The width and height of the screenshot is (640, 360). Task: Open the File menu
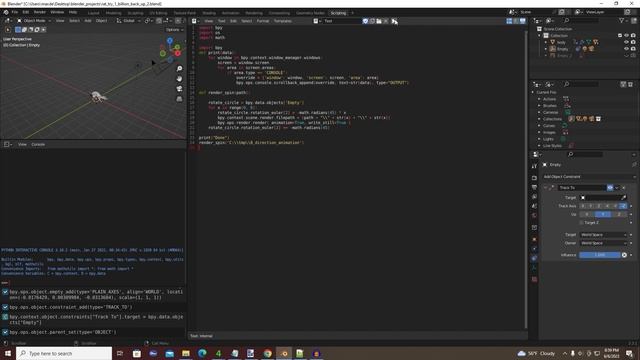click(15, 12)
